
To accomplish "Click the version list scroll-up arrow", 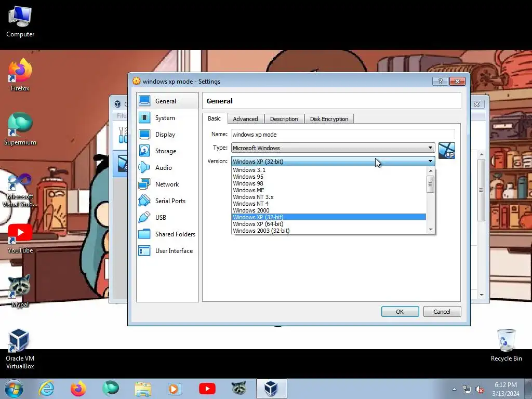I will (431, 170).
